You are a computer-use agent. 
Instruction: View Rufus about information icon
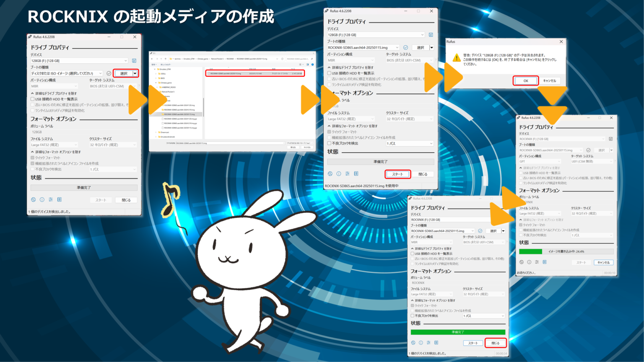(42, 199)
